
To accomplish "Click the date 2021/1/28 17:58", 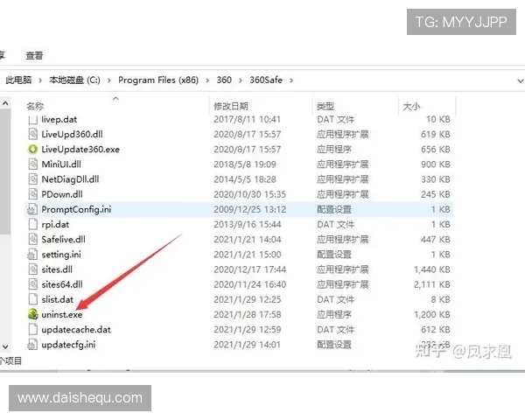I will (x=248, y=314).
